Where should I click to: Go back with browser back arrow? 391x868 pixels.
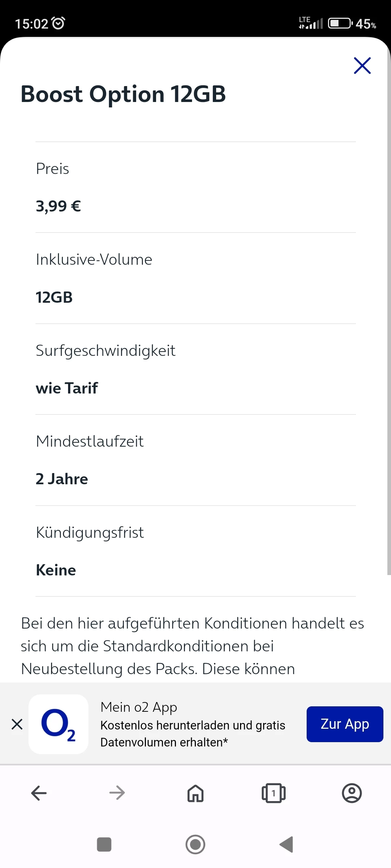[x=39, y=793]
